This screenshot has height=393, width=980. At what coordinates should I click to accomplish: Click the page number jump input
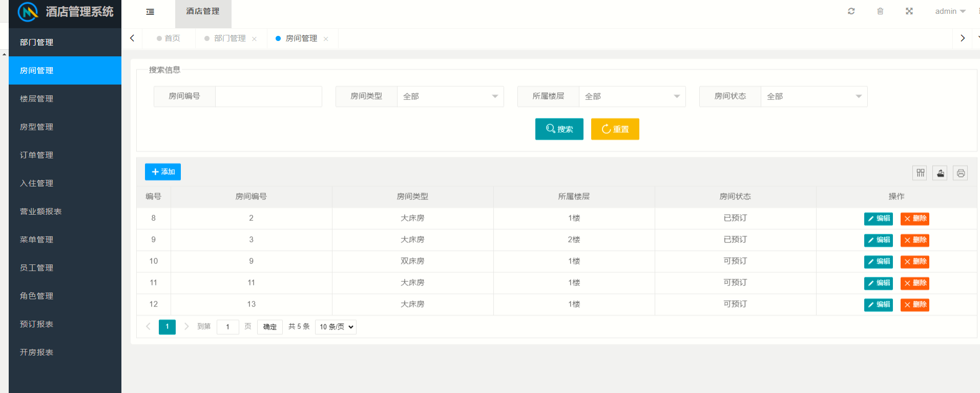click(x=228, y=327)
